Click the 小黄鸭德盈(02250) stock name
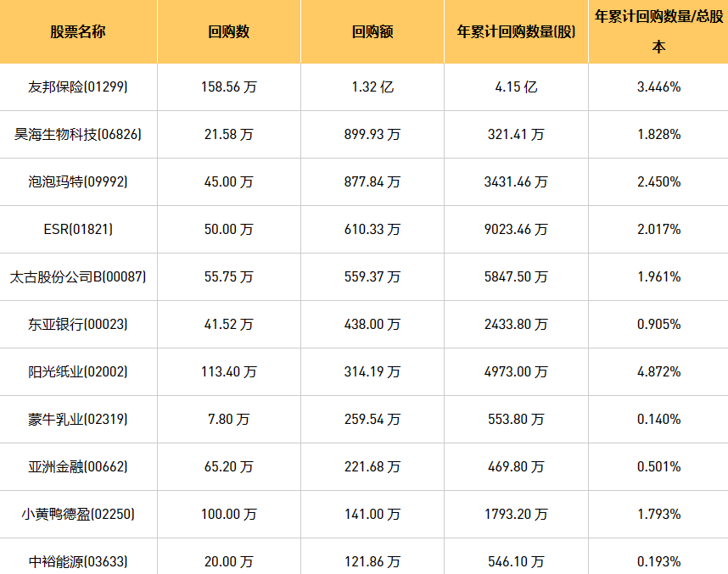This screenshot has height=574, width=728. [x=78, y=514]
